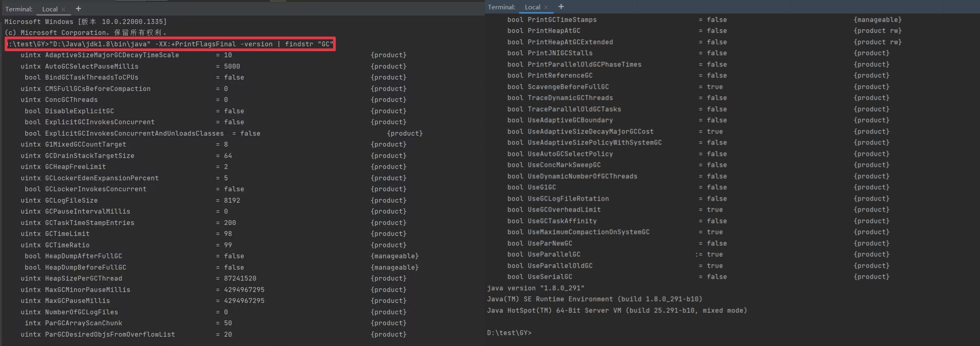Image resolution: width=980 pixels, height=346 pixels.
Task: Click the D:\test\GY> command prompt
Action: point(509,332)
